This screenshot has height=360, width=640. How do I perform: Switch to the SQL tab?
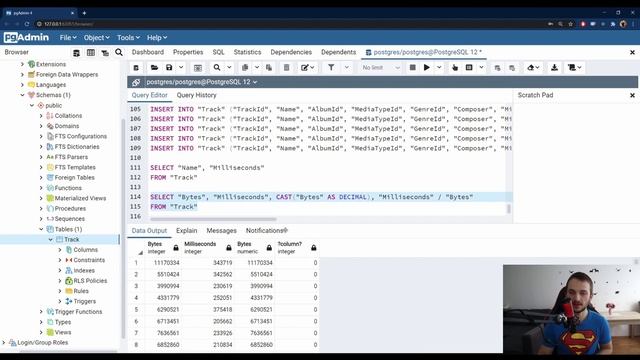218,52
